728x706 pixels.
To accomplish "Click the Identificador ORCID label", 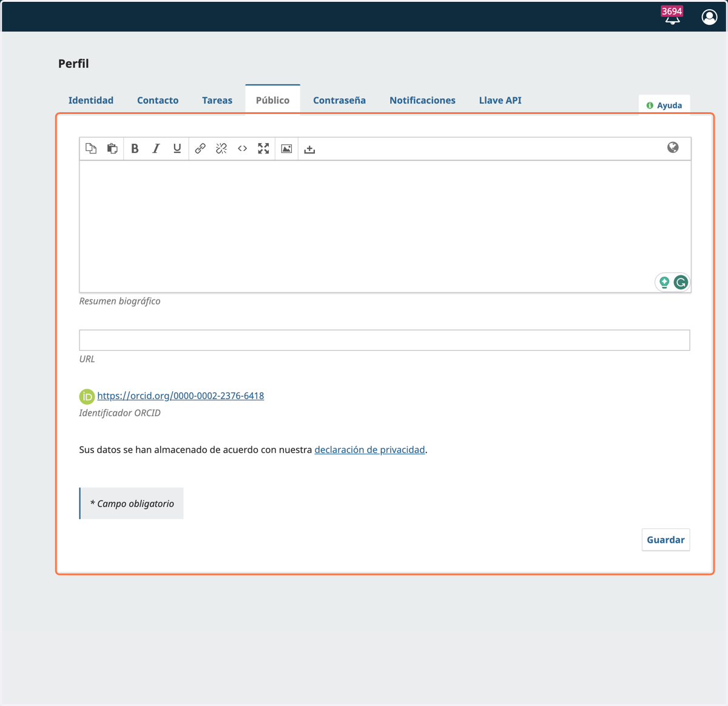I will click(x=120, y=413).
